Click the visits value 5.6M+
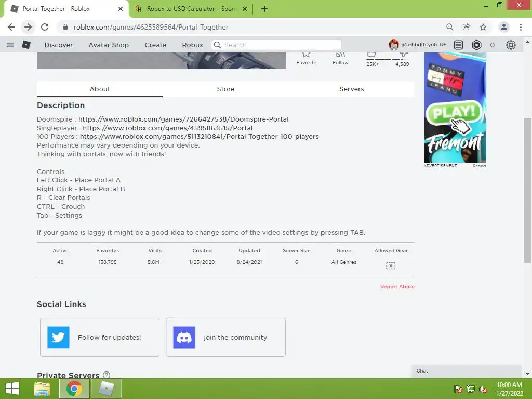Screen dimensions: 532x399 click(x=155, y=262)
